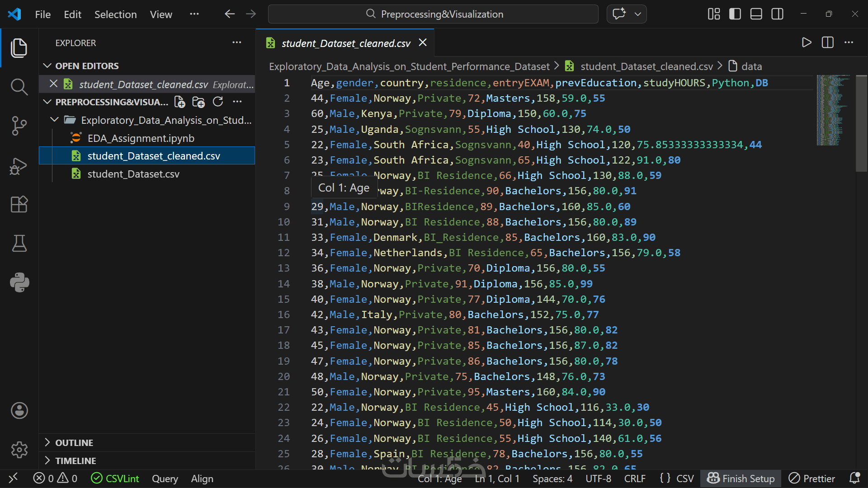Refresh the explorer file tree
This screenshot has width=868, height=488.
tap(218, 102)
